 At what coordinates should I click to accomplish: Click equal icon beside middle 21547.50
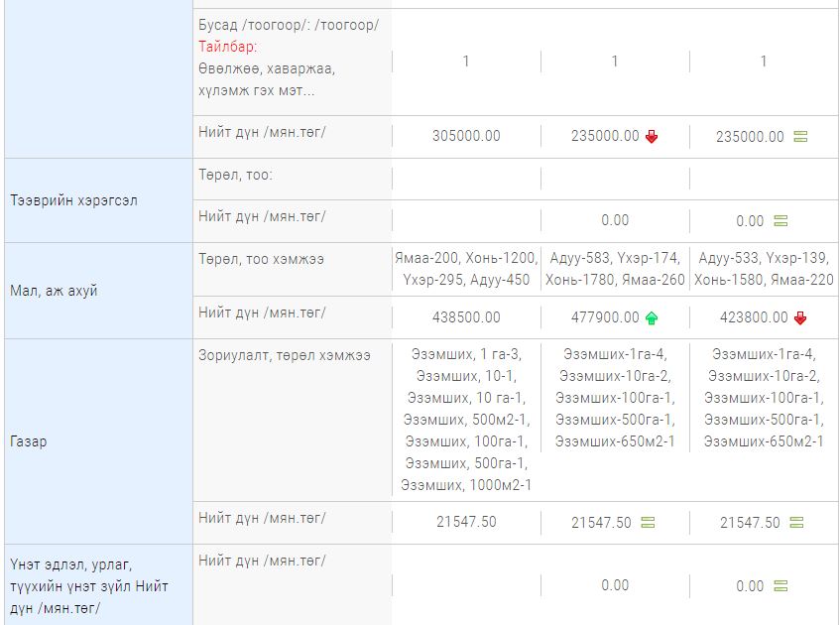[x=649, y=522]
